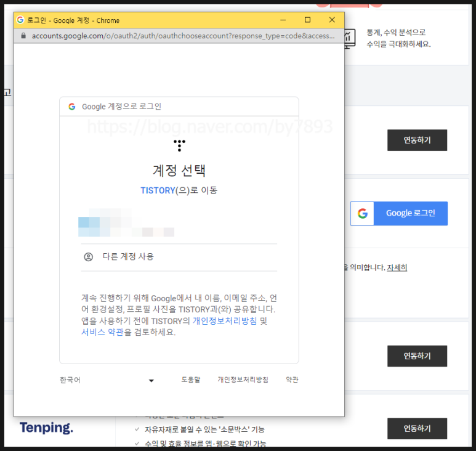The image size is (476, 451).
Task: Click the statistics chart icon on the background page
Action: 349,39
